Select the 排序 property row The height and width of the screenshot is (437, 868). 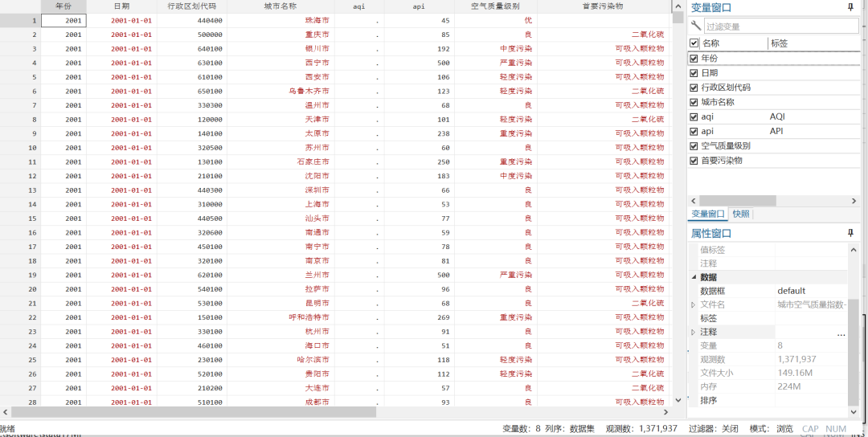(768, 401)
